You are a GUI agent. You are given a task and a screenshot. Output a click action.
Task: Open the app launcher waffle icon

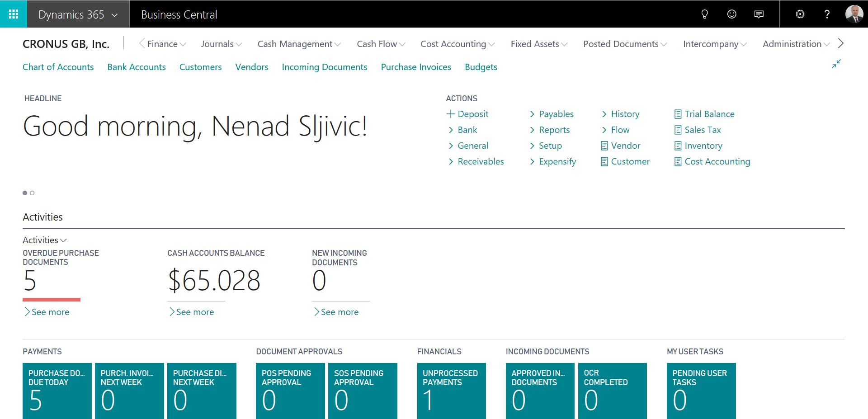14,14
